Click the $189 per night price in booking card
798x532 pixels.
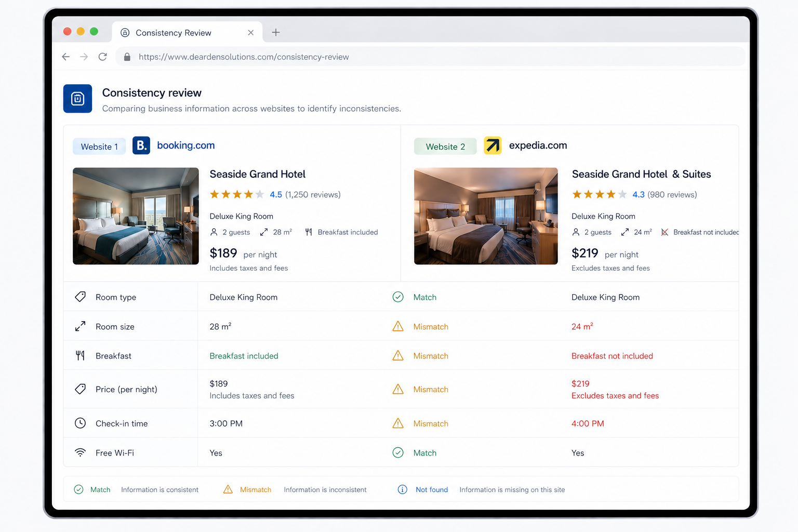tap(243, 254)
